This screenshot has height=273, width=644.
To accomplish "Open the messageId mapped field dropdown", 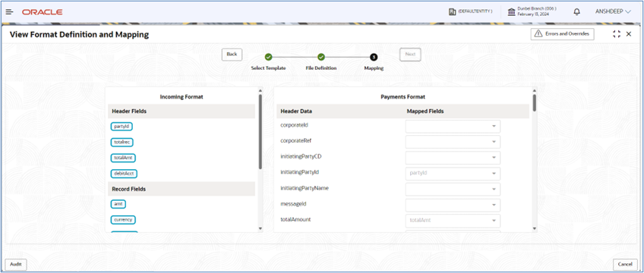I will click(453, 205).
